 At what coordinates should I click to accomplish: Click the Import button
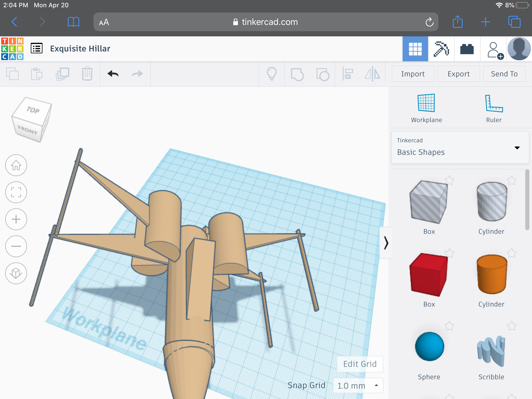413,74
